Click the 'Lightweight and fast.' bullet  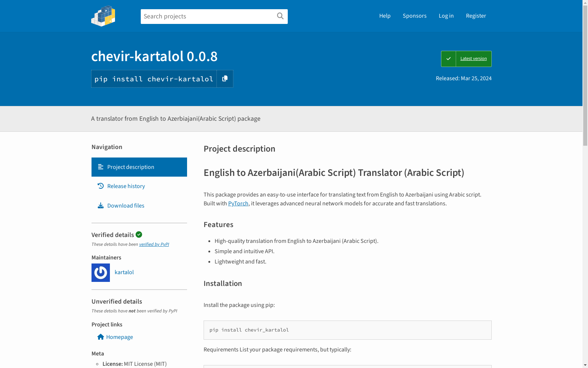click(240, 262)
